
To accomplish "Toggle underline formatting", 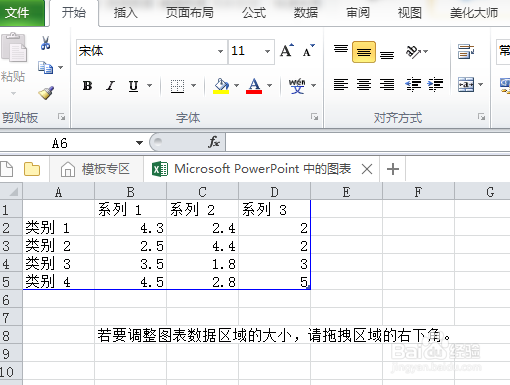I will [x=133, y=86].
